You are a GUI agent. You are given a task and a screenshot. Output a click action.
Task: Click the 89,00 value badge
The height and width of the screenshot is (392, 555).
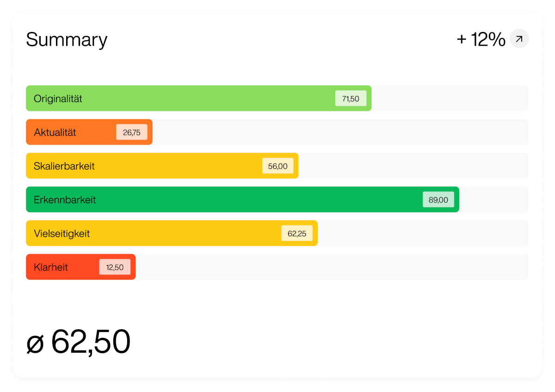pos(438,200)
